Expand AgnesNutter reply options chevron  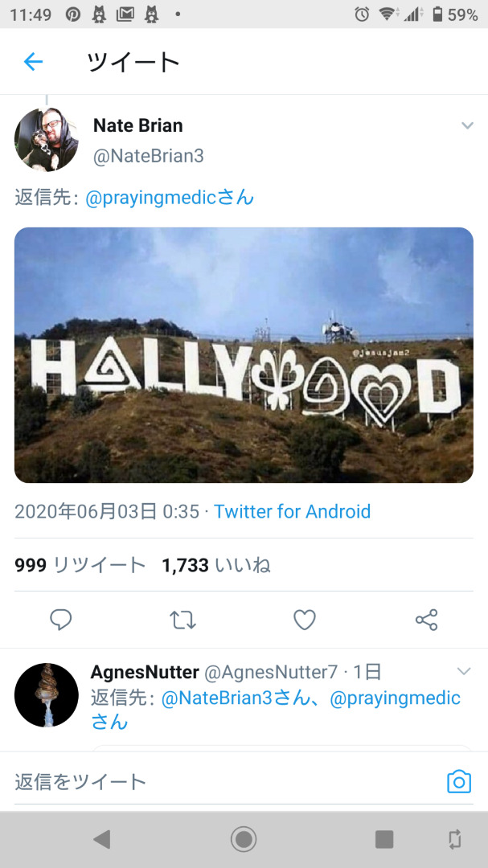464,672
